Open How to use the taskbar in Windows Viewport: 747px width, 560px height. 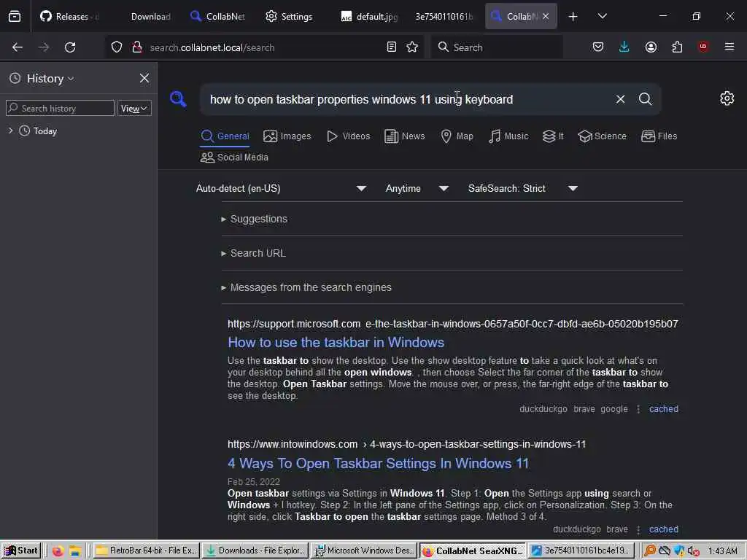[336, 343]
